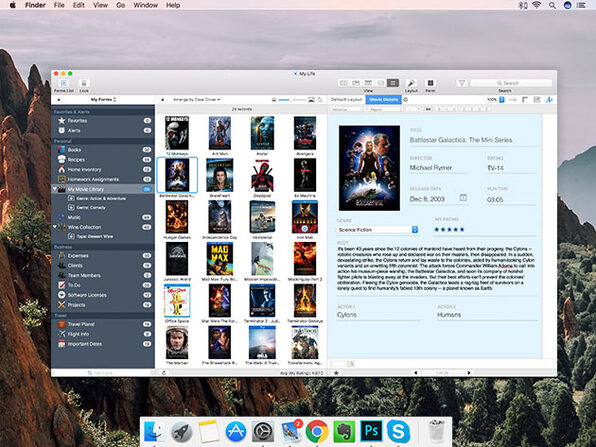The image size is (596, 447).
Task: Click the Michael Rymer director field
Action: [439, 168]
